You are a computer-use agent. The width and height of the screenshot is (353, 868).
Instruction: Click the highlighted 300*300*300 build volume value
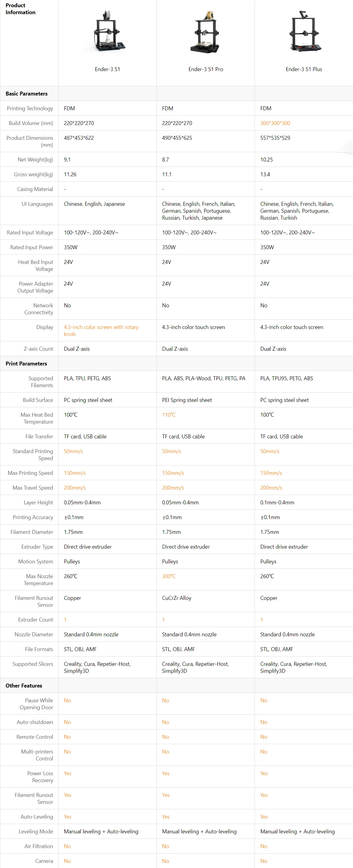(275, 123)
